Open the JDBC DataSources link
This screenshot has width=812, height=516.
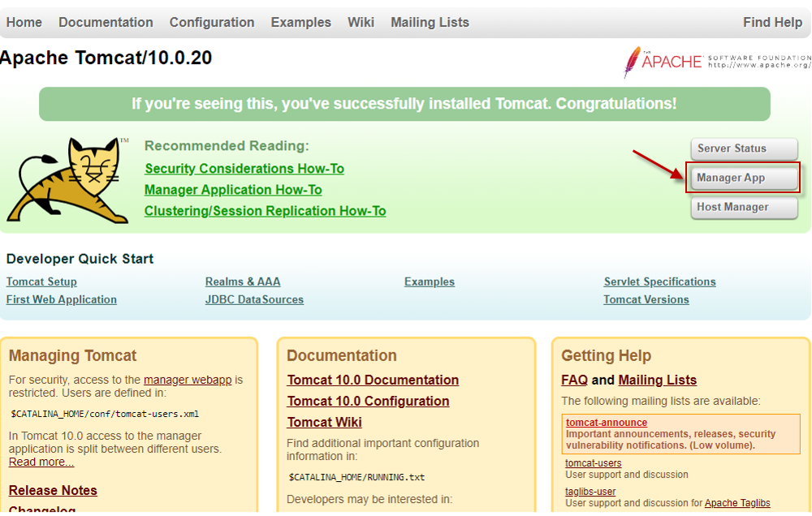pos(254,299)
